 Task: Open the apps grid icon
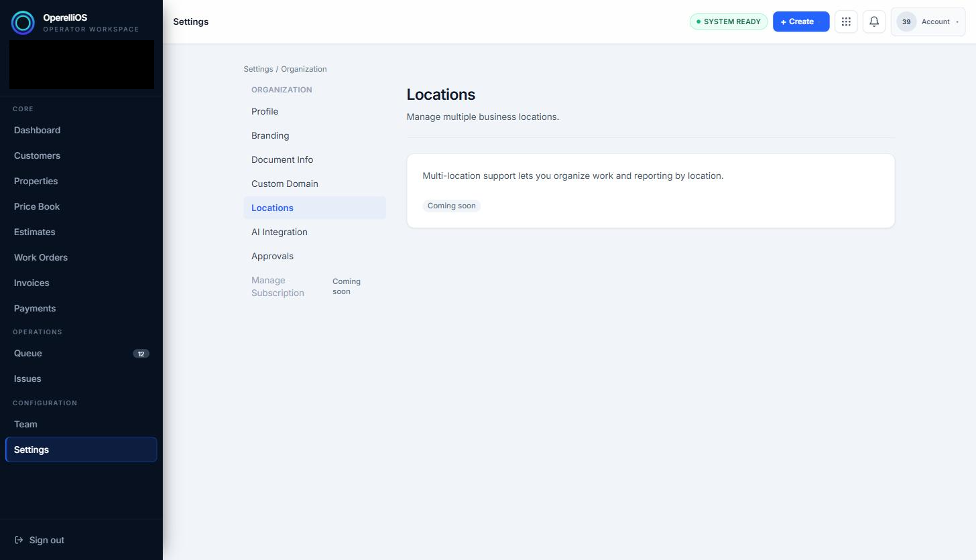tap(846, 21)
